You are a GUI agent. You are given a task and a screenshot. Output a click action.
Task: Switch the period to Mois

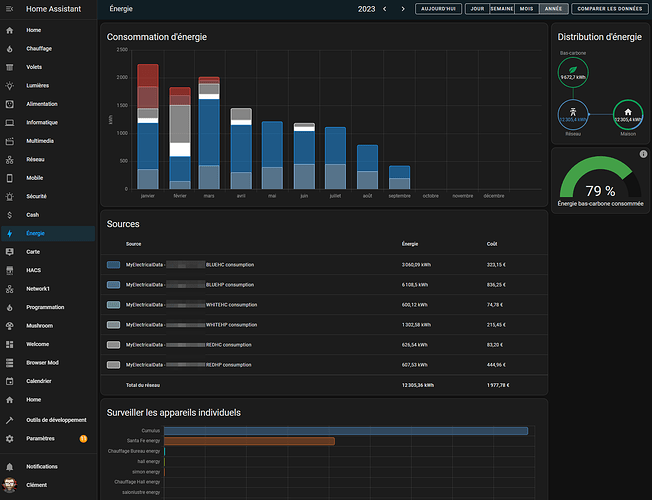click(526, 8)
